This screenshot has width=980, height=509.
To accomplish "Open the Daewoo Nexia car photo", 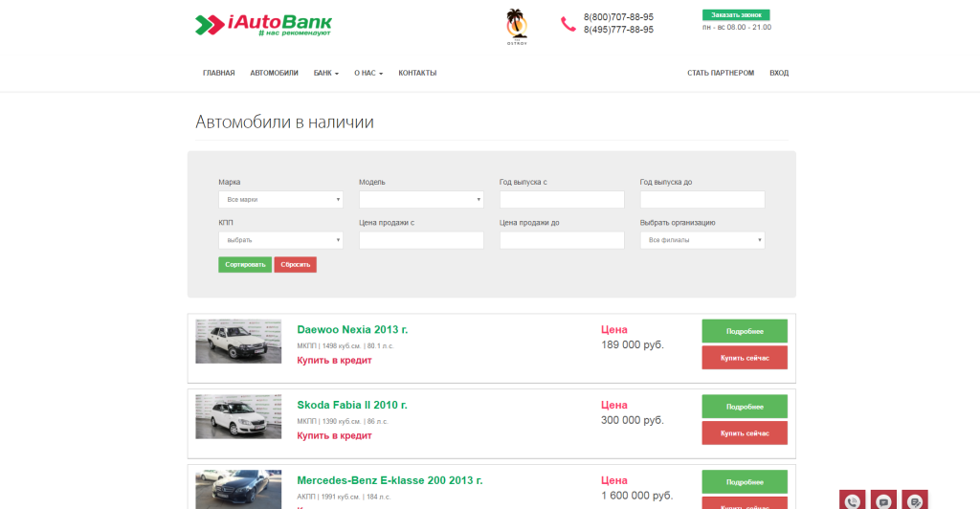I will point(238,342).
